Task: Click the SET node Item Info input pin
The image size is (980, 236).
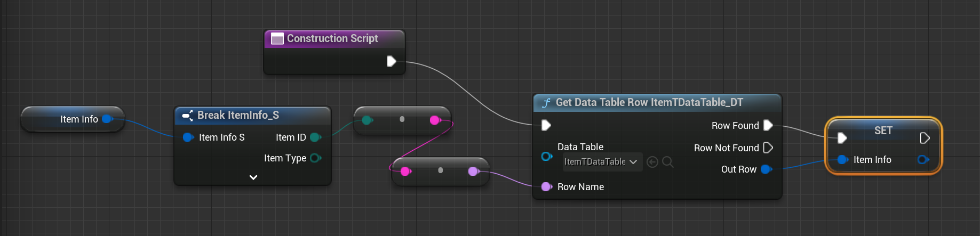Action: [x=842, y=159]
